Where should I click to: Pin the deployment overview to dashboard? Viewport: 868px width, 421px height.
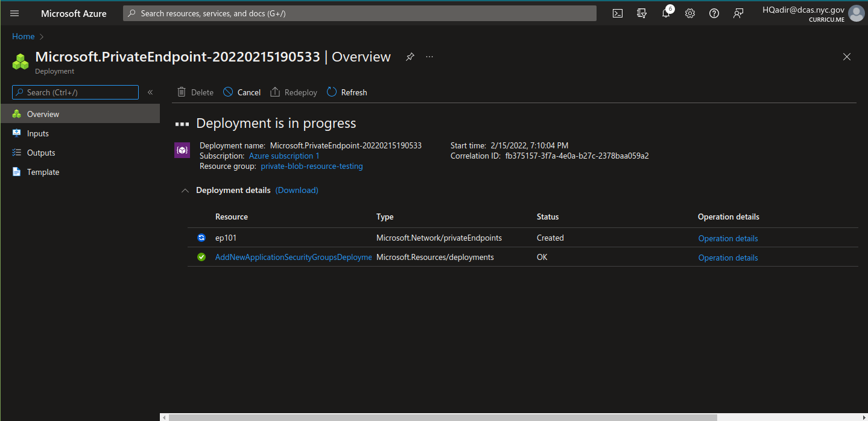(x=410, y=57)
